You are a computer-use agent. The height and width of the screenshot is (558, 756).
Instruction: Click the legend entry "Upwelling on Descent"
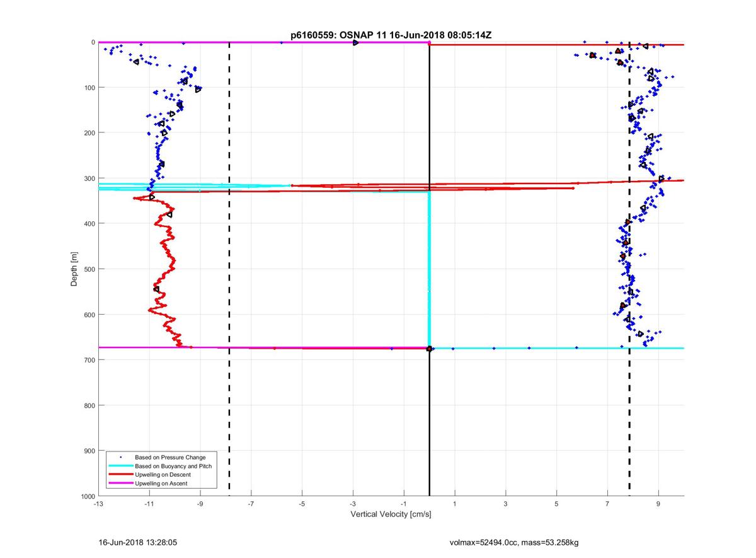point(163,475)
